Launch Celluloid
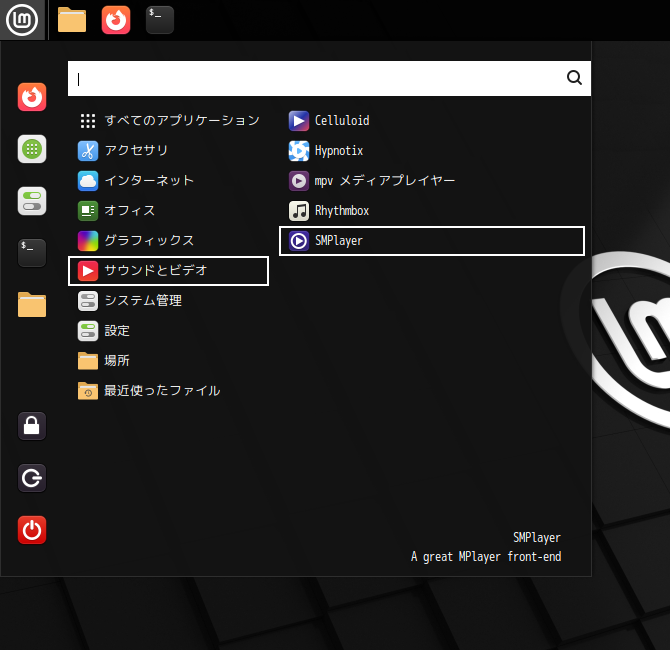 [432, 121]
